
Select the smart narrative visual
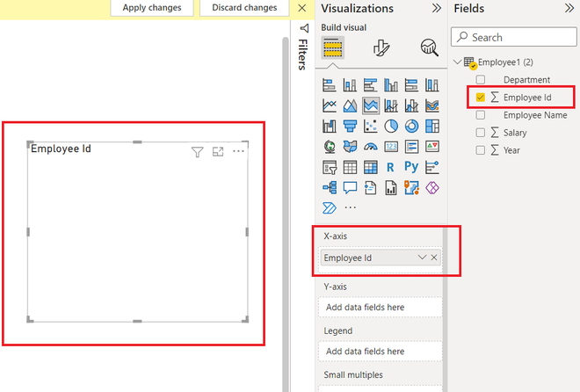click(370, 188)
